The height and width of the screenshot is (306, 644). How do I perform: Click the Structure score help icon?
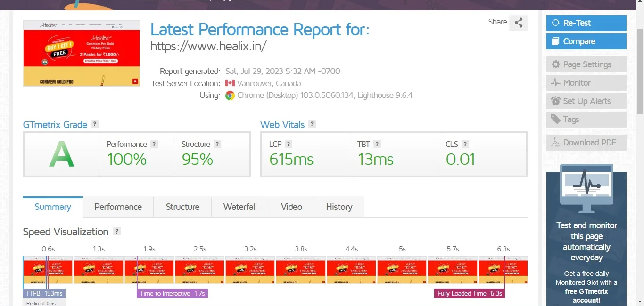click(x=217, y=144)
